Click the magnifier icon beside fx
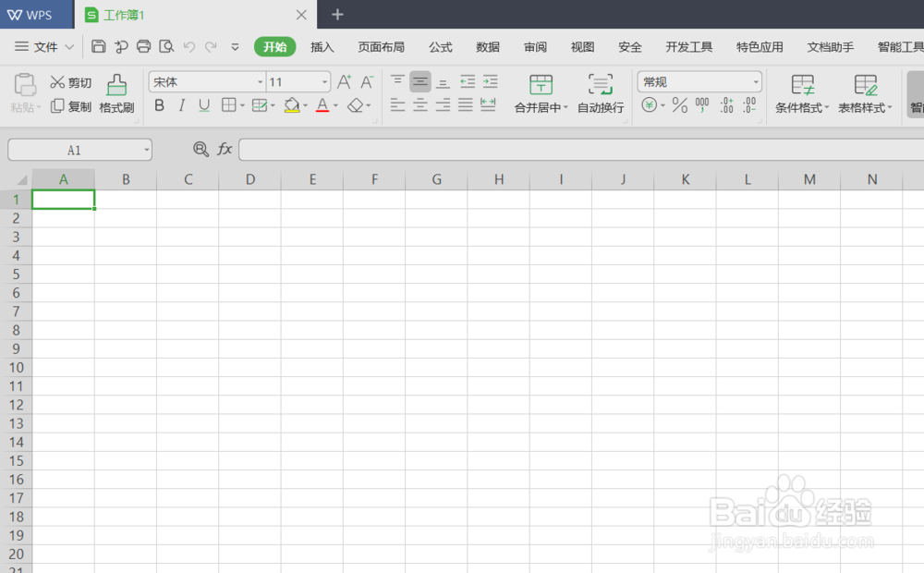The width and height of the screenshot is (924, 573). click(201, 149)
